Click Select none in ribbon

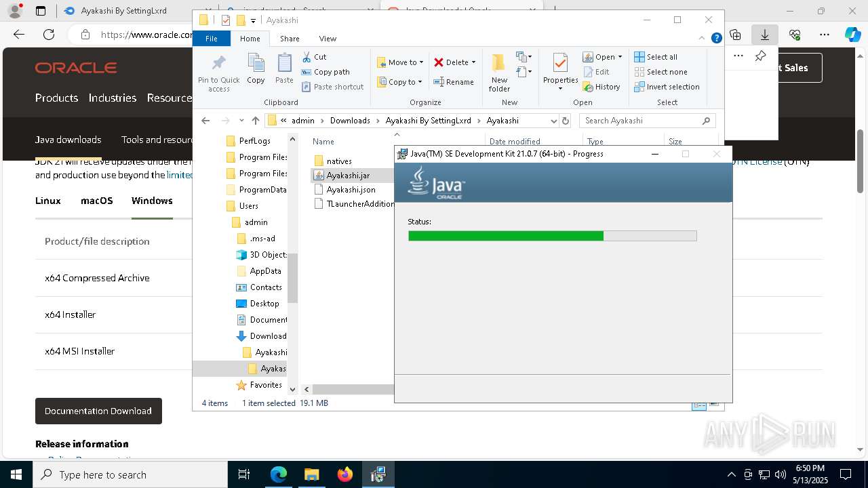click(660, 72)
